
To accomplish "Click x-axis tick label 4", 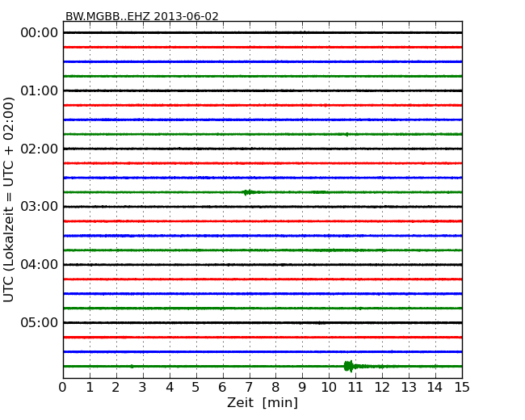I will [x=170, y=388].
